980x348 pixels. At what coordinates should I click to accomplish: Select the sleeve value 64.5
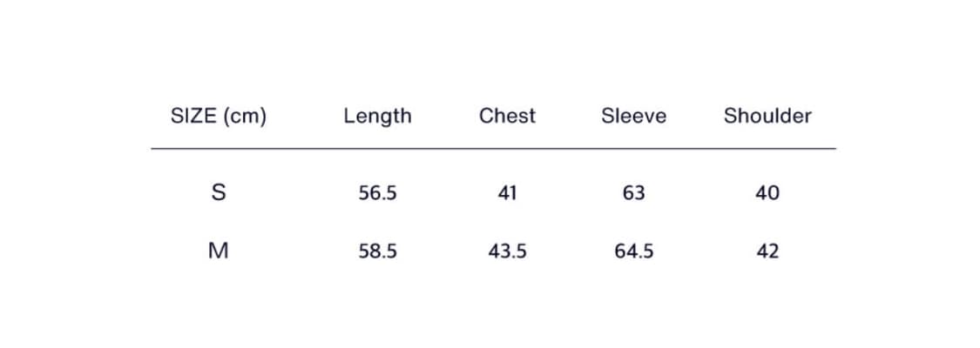[x=633, y=252]
